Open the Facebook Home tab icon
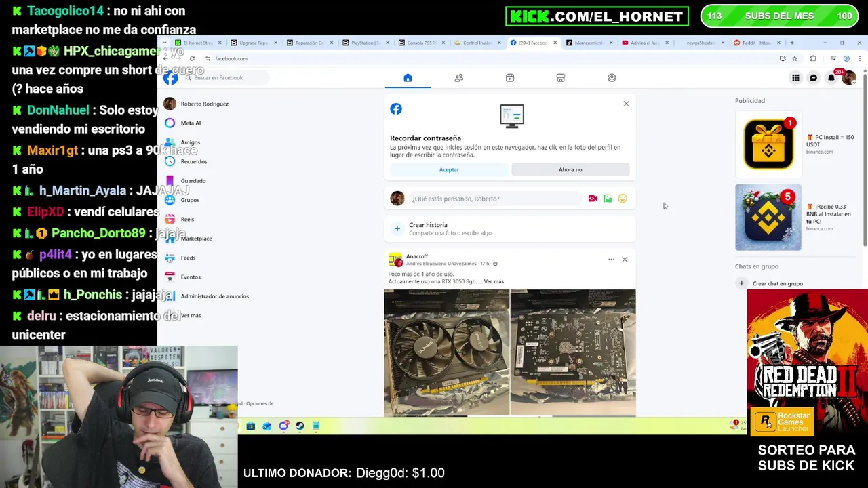The height and width of the screenshot is (488, 868). tap(408, 78)
